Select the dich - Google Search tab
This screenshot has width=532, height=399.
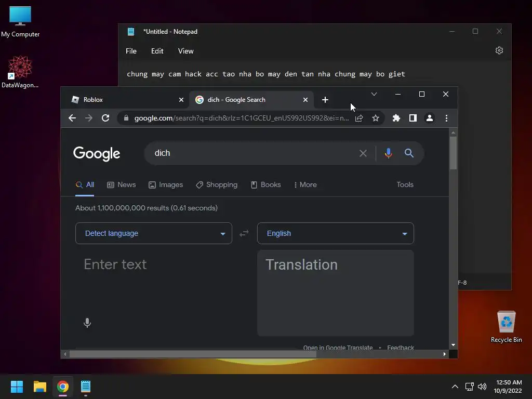[251, 100]
